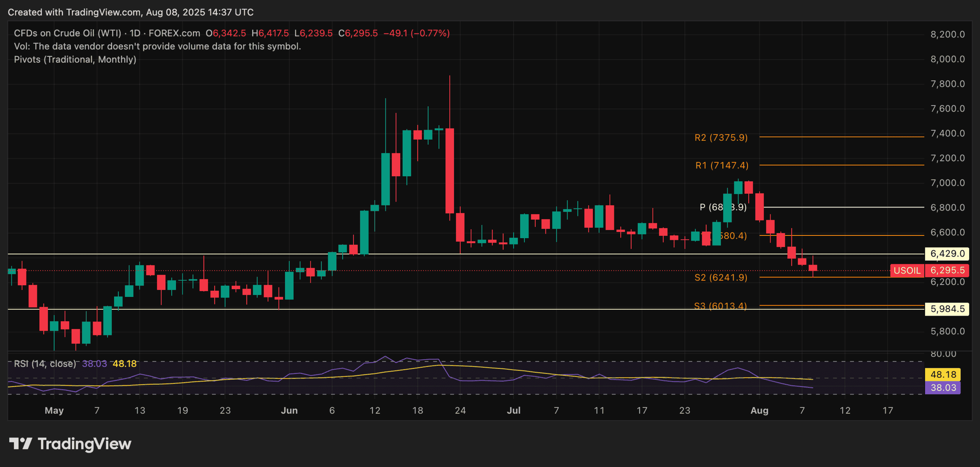Click the Jul date axis label
The width and height of the screenshot is (980, 467).
514,411
